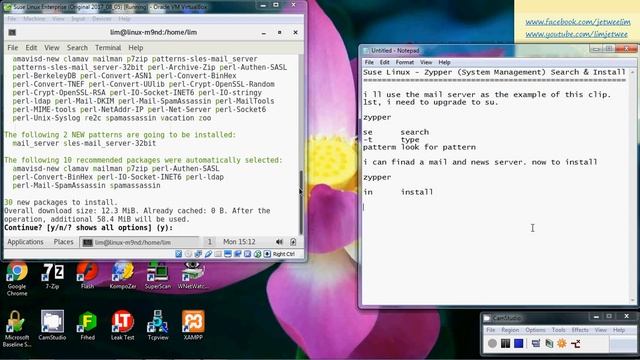
Task: Click removable device icon beside volume
Action: click(x=293, y=242)
